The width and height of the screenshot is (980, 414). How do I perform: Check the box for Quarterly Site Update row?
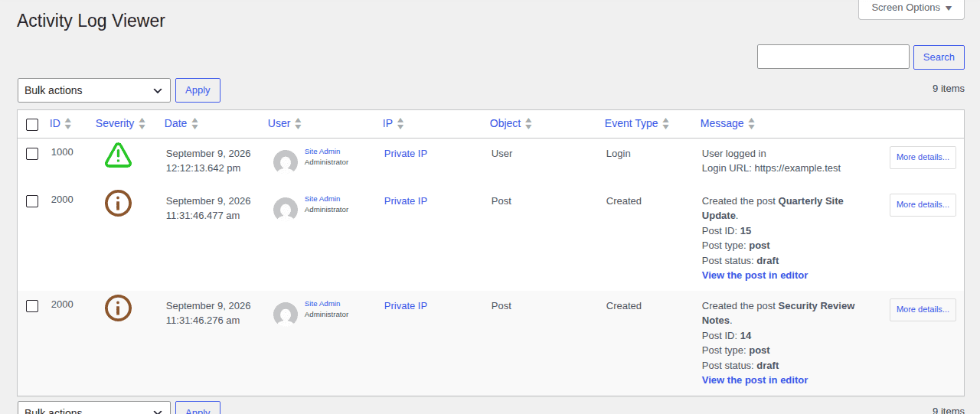[x=32, y=201]
